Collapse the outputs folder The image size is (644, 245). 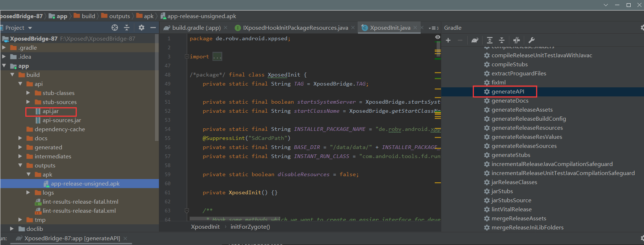coord(20,165)
